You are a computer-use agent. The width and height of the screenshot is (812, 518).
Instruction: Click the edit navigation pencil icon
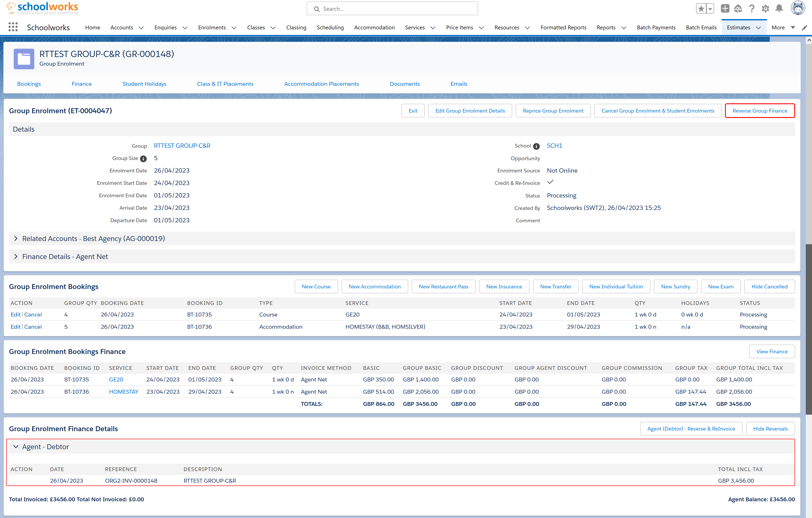(x=804, y=28)
